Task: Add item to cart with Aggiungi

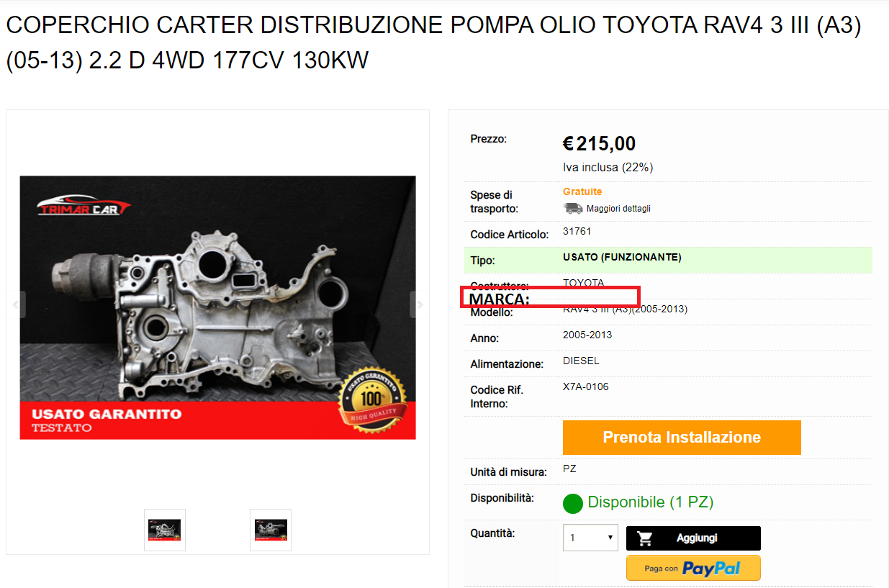Action: pyautogui.click(x=693, y=538)
